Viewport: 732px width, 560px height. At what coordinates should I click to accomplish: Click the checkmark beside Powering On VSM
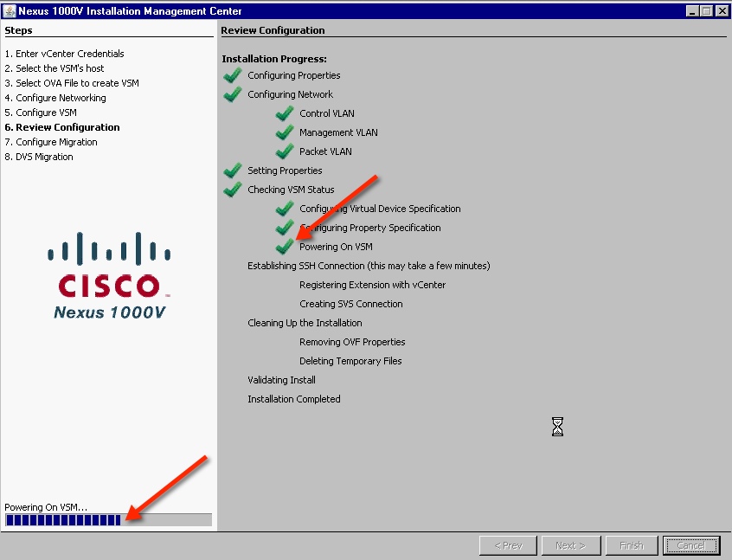[x=285, y=246]
